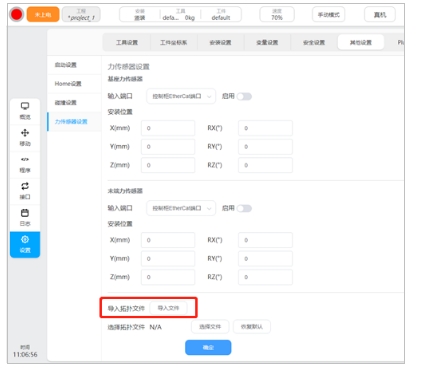The width and height of the screenshot is (422, 371).
Task: Click 选择文件 select file button
Action: [x=210, y=327]
